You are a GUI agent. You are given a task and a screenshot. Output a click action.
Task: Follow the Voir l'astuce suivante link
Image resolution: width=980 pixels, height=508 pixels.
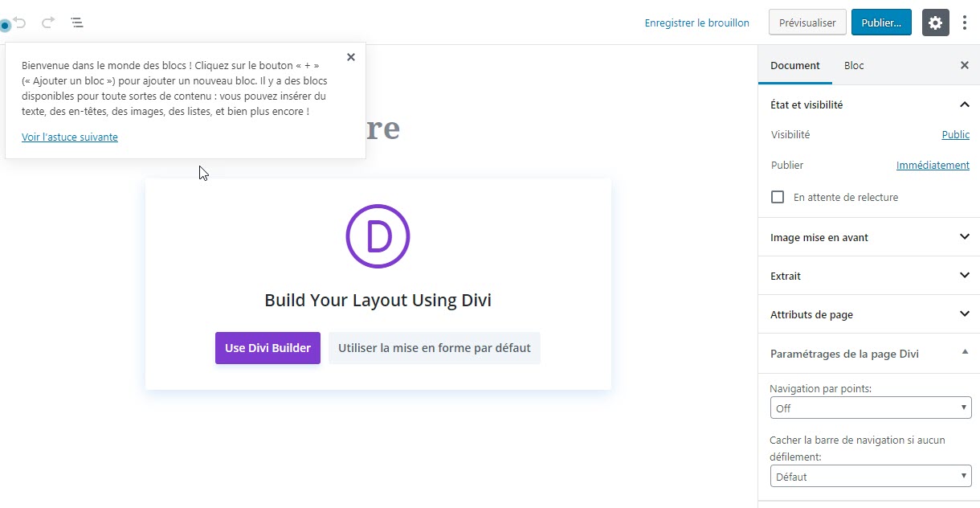[x=70, y=137]
